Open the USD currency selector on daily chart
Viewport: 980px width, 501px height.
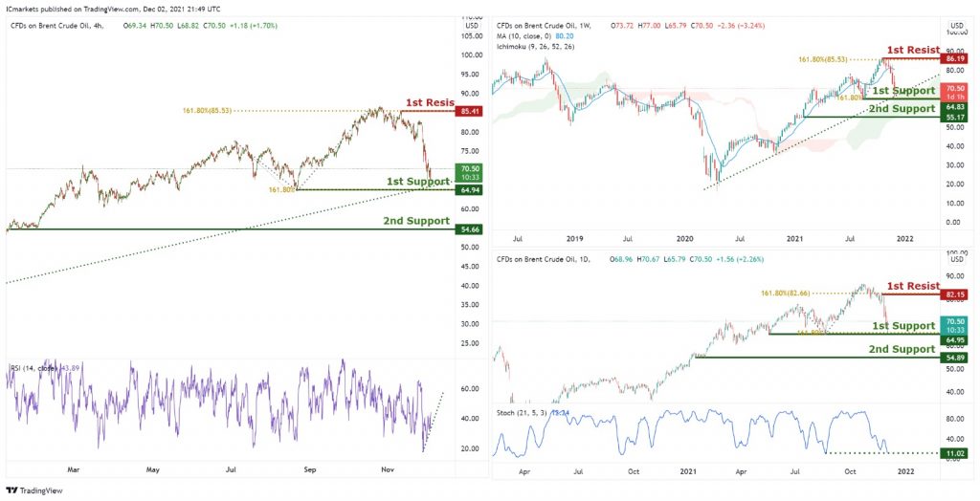957,259
